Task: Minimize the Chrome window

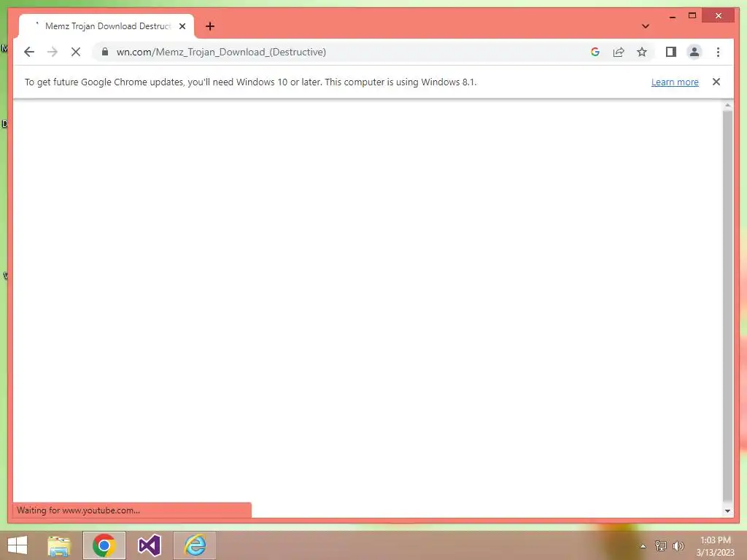Action: tap(672, 16)
